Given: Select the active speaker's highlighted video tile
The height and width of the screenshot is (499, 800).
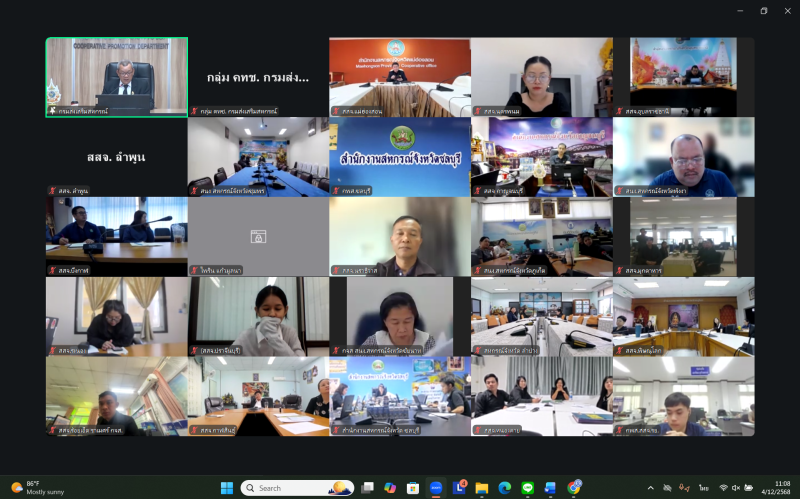Looking at the screenshot, I should coord(116,77).
